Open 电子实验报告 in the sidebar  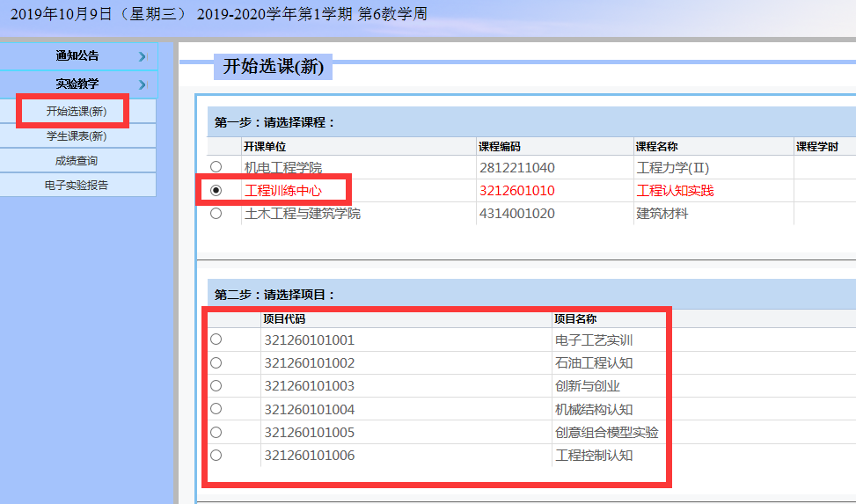[x=77, y=186]
